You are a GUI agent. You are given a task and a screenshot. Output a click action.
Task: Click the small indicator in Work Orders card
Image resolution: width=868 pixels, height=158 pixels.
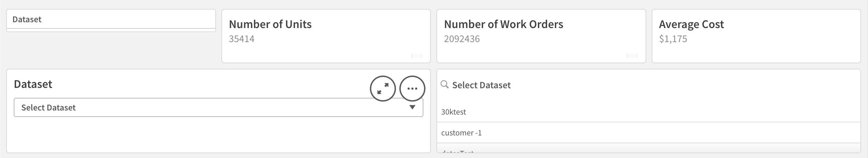[632, 56]
